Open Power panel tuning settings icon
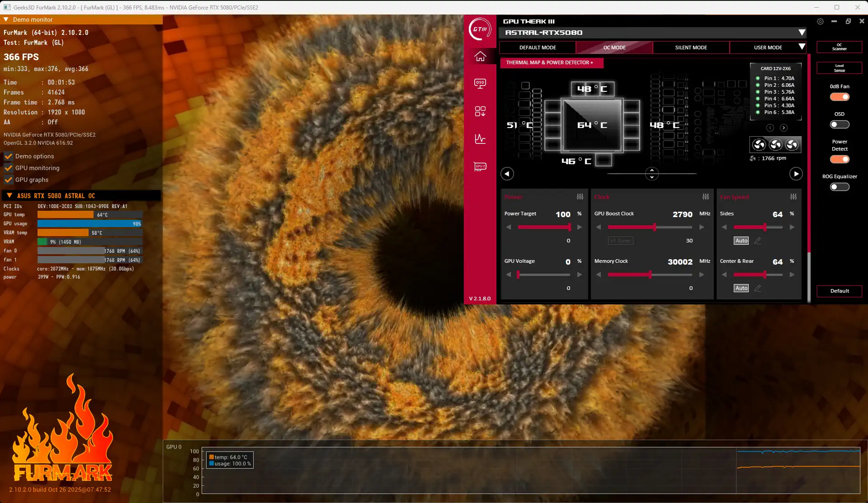 580,197
